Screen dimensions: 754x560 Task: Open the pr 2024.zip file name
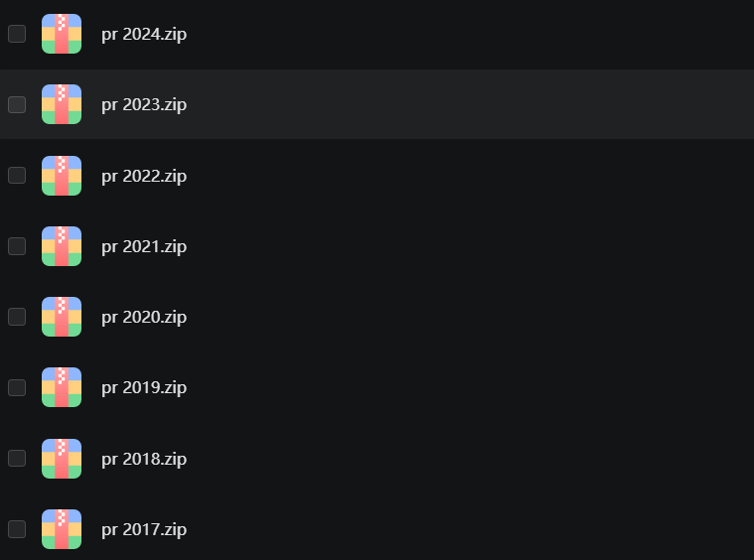pyautogui.click(x=144, y=34)
